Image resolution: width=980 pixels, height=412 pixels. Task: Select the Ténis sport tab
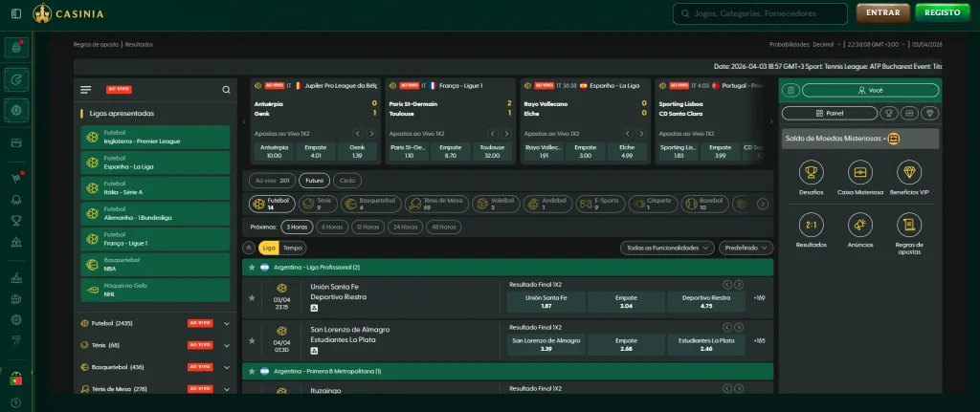tap(319, 204)
